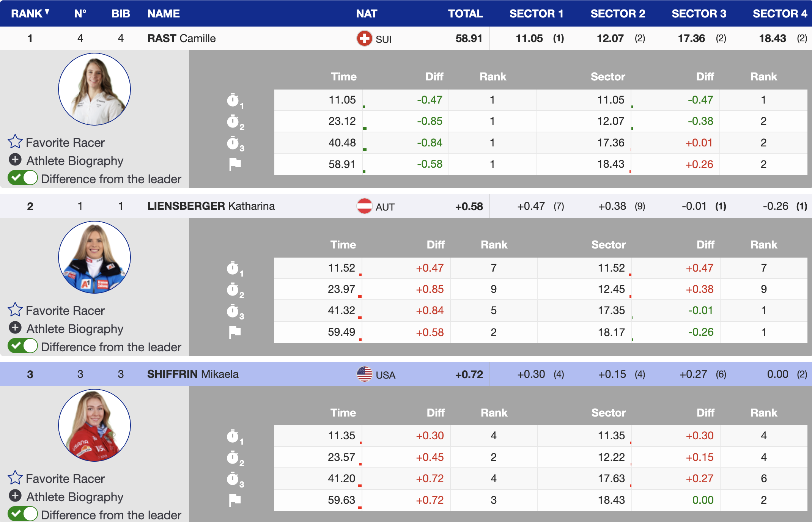Image resolution: width=812 pixels, height=522 pixels.
Task: Click Liensberger's Favorite Racer star icon
Action: 15,310
